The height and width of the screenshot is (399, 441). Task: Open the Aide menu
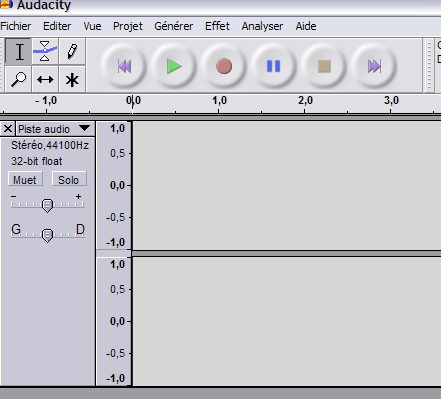(x=306, y=26)
